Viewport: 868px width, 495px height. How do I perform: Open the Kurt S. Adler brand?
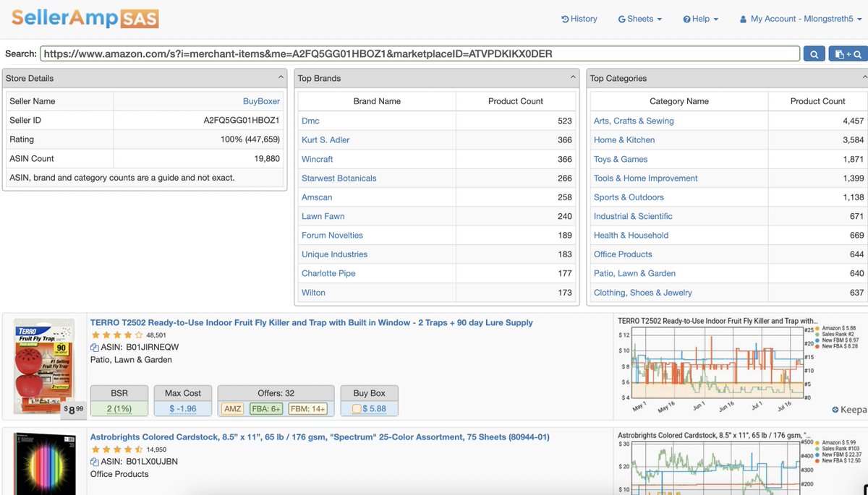click(325, 139)
